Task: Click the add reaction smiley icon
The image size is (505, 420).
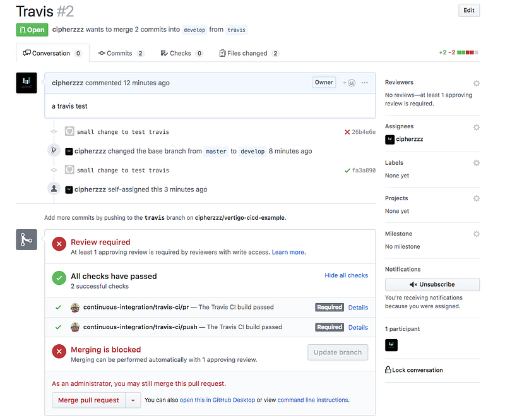Action: coord(349,83)
